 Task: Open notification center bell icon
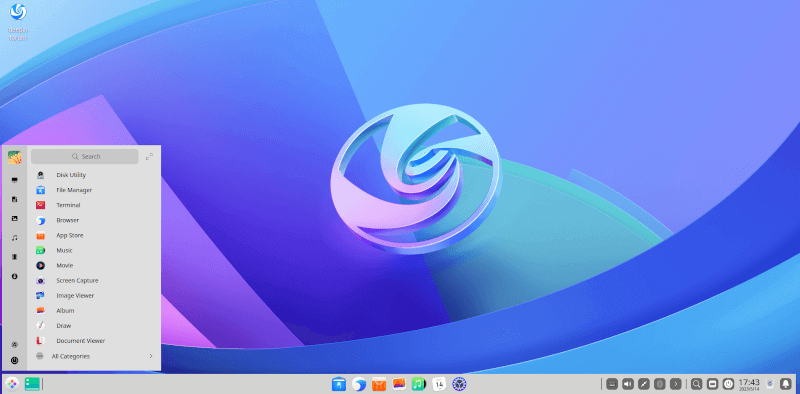point(786,384)
